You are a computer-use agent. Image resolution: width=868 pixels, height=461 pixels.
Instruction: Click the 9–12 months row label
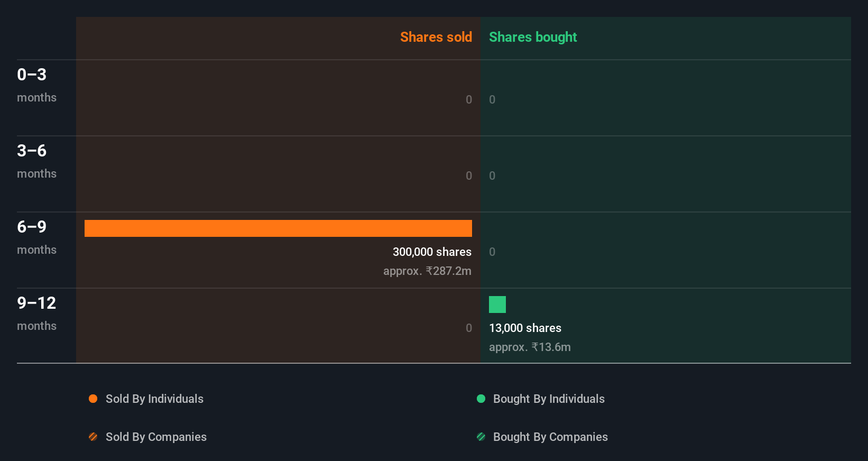pyautogui.click(x=36, y=313)
